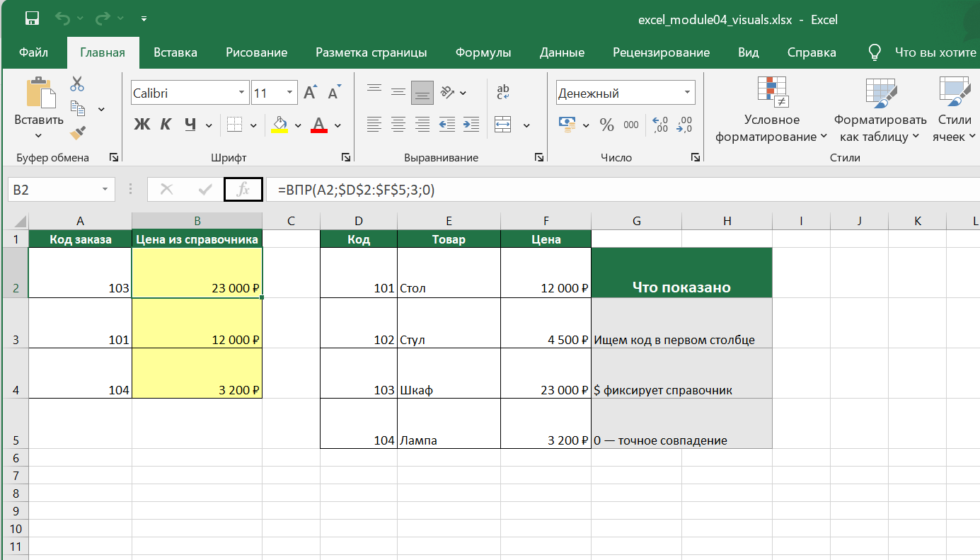Click the Save icon in title bar

[32, 19]
